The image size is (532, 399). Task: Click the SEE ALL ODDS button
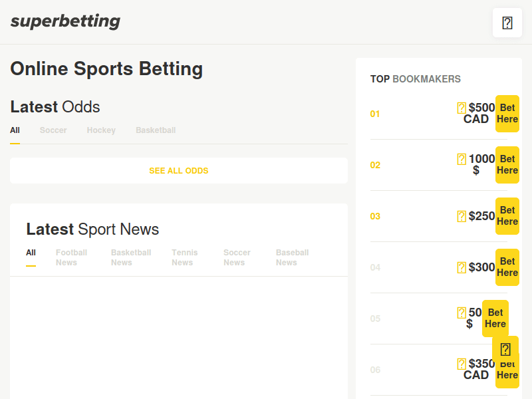[x=178, y=170]
